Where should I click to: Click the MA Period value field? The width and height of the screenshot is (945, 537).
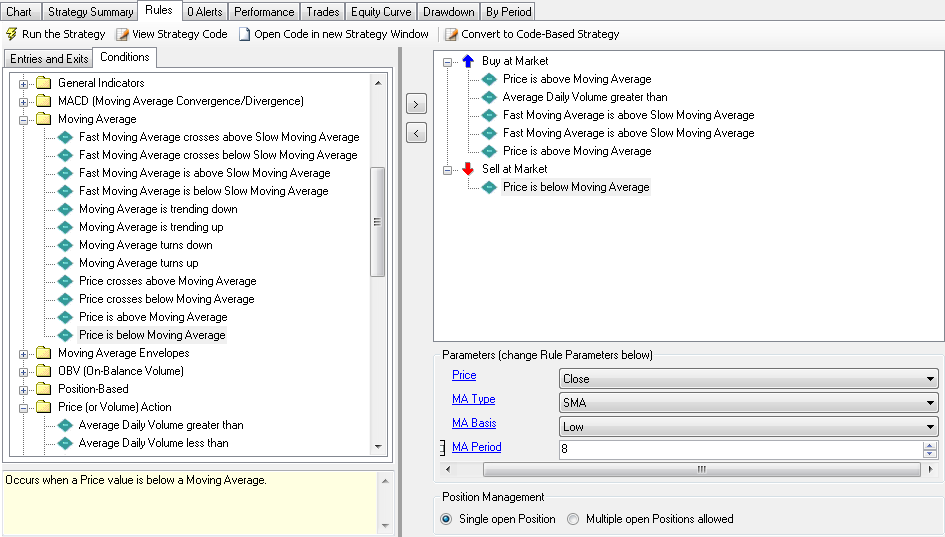click(740, 450)
